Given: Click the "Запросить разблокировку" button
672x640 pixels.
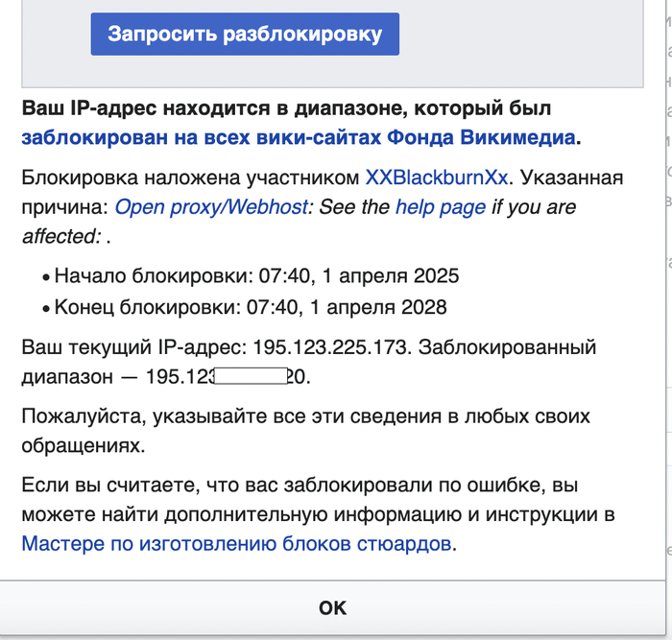Looking at the screenshot, I should (x=245, y=34).
